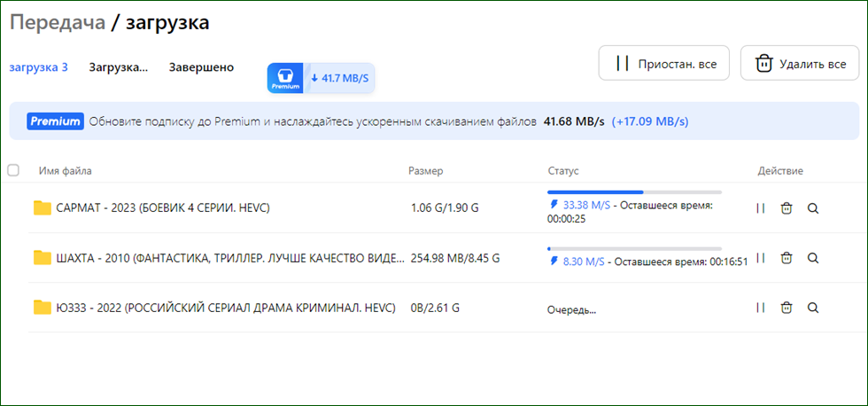Click the ШАХТА - 2010 progress bar
Viewport: 868px width, 406px height.
pyautogui.click(x=634, y=249)
